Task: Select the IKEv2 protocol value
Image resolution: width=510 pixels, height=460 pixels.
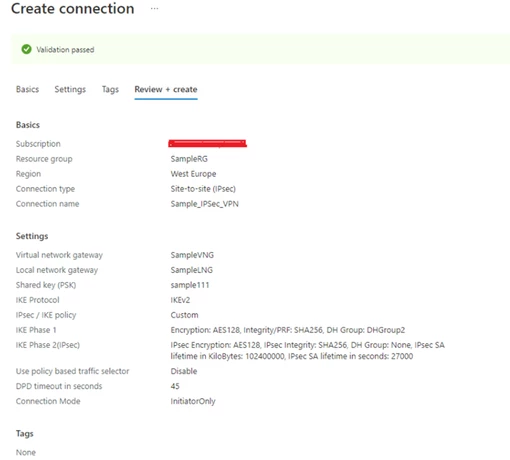Action: click(x=180, y=300)
